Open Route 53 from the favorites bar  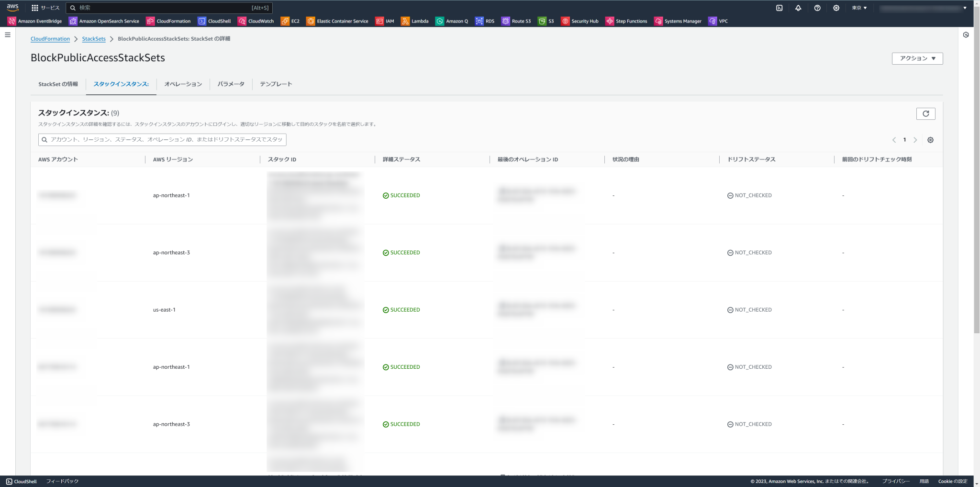[516, 21]
